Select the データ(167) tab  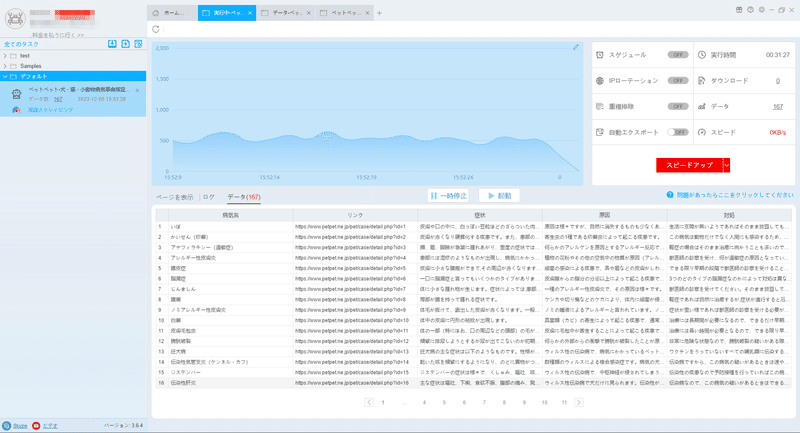244,197
